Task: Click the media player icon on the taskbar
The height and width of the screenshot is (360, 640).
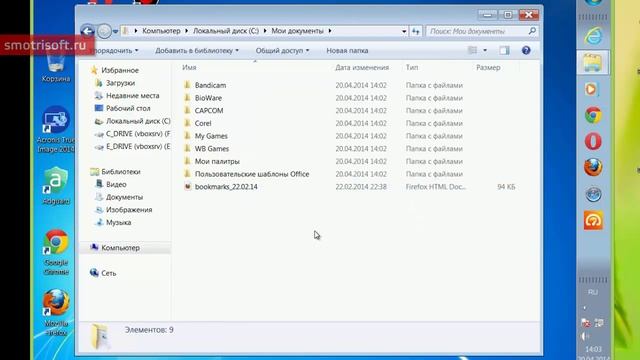Action: (591, 89)
